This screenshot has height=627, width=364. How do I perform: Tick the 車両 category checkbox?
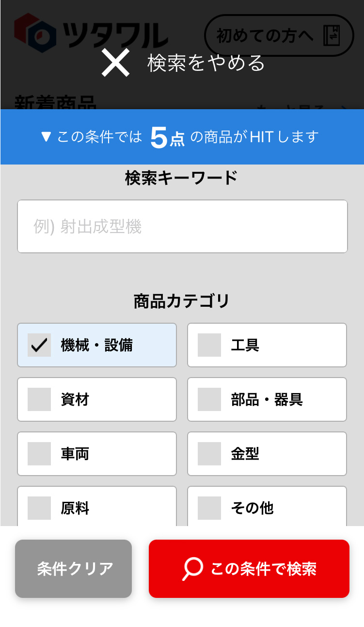coord(39,454)
